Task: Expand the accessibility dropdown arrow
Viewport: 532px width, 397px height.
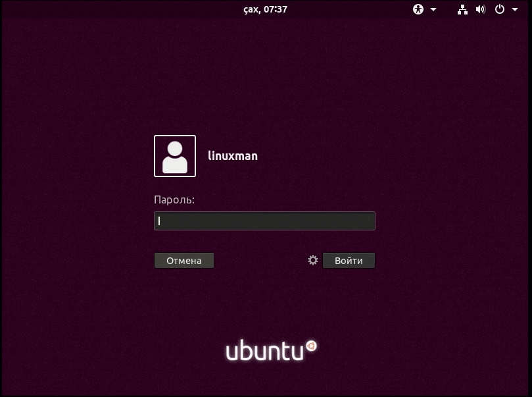Action: coord(433,9)
